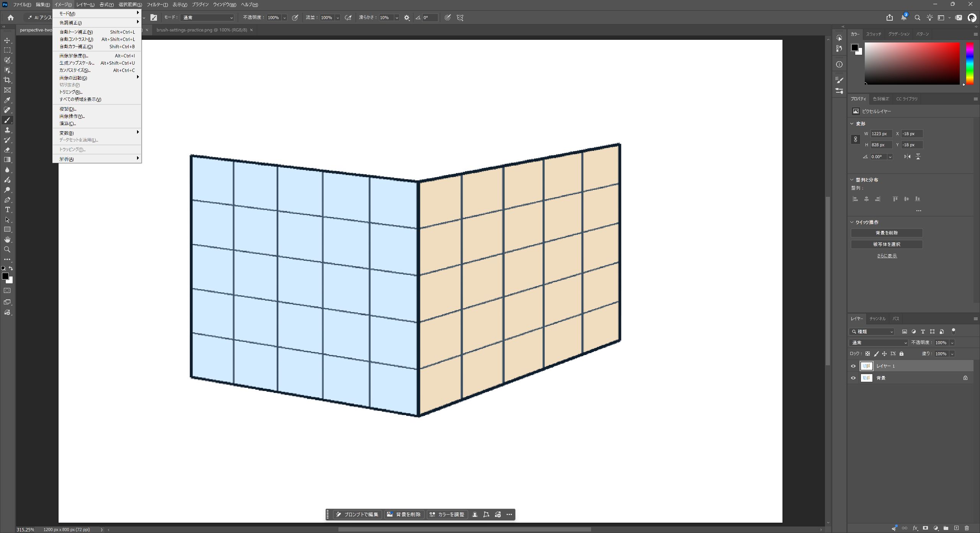This screenshot has width=980, height=533.
Task: Click the hue spectrum slider strip
Action: tap(969, 64)
